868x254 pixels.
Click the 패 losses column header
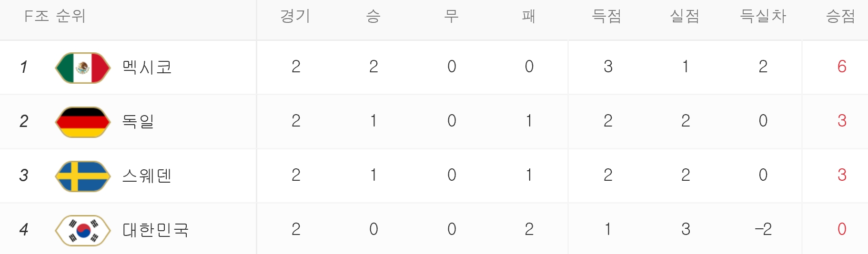click(529, 16)
